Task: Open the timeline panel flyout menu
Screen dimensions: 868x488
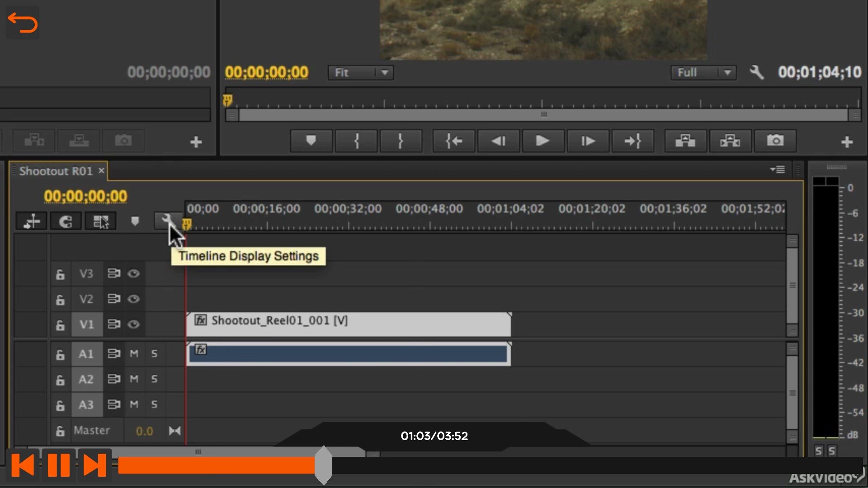Action: click(778, 170)
